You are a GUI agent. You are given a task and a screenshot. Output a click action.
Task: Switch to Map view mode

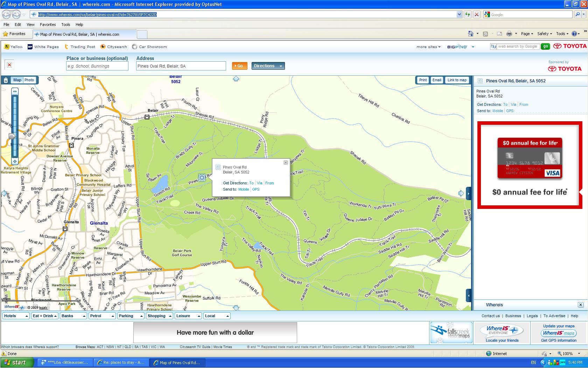tap(17, 80)
